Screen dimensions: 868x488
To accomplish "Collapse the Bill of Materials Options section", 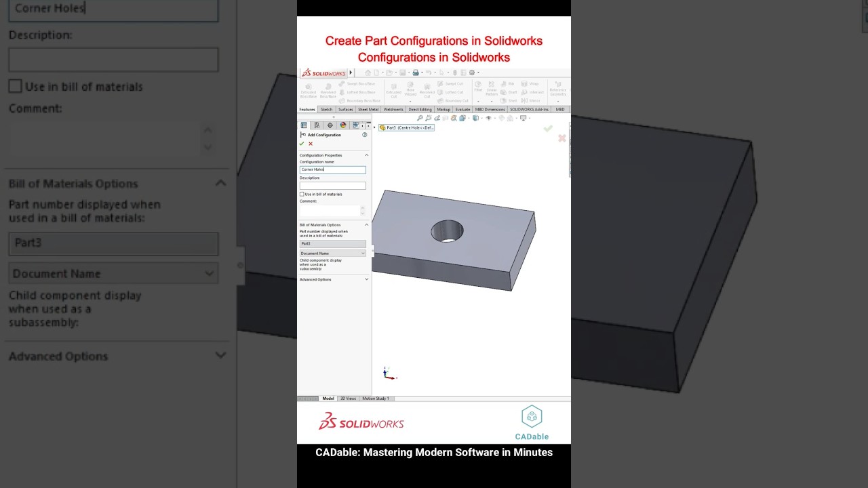I will click(367, 225).
